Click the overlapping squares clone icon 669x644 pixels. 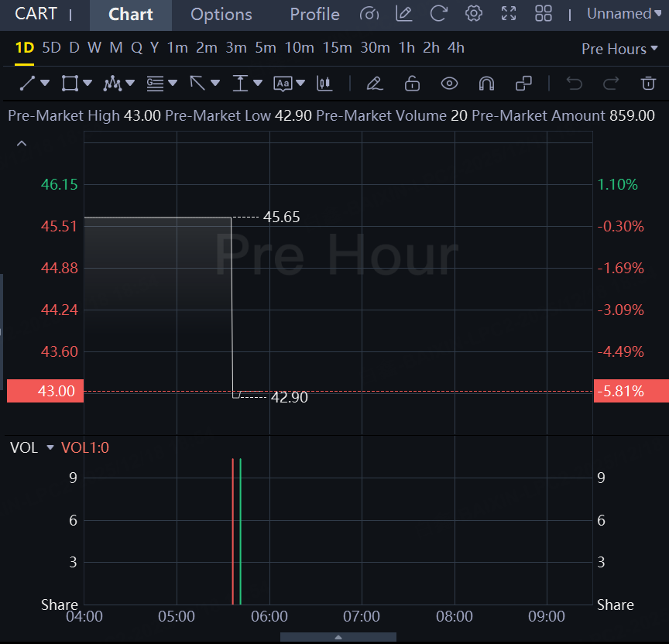523,83
